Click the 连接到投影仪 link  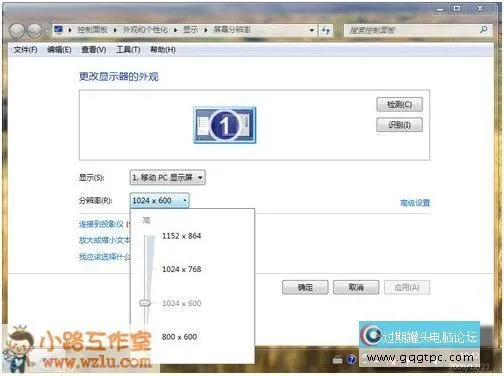coord(101,224)
